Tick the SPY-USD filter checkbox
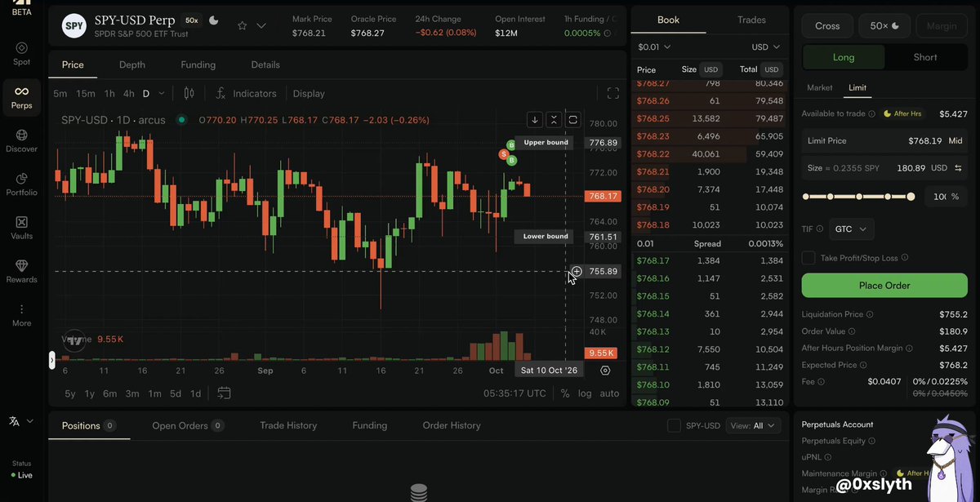The height and width of the screenshot is (502, 980). 674,425
